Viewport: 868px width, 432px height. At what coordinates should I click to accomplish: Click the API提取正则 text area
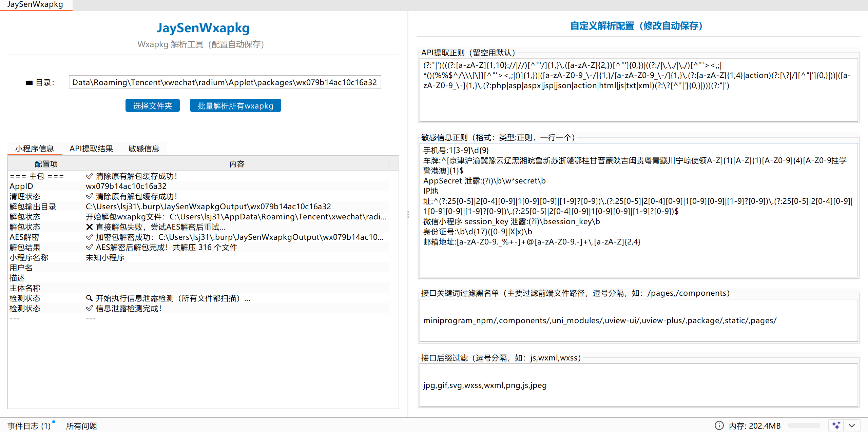(x=639, y=90)
